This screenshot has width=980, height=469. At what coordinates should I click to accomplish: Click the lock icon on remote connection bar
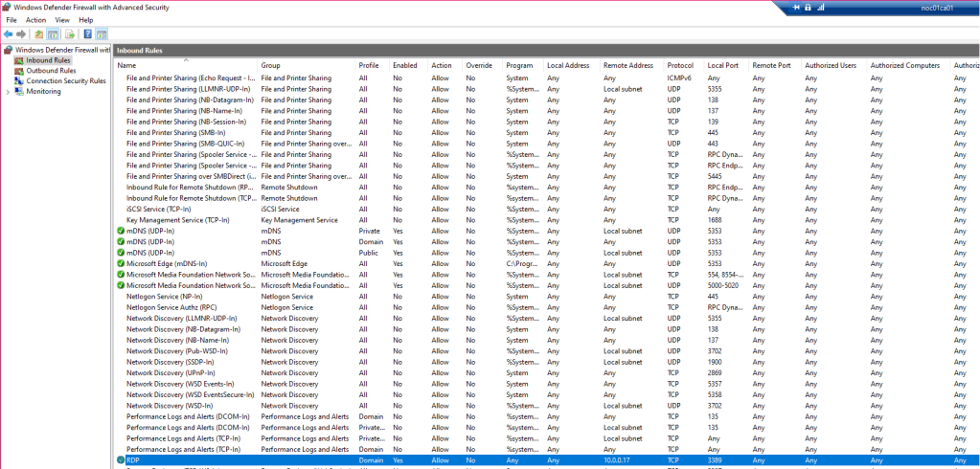tap(808, 8)
